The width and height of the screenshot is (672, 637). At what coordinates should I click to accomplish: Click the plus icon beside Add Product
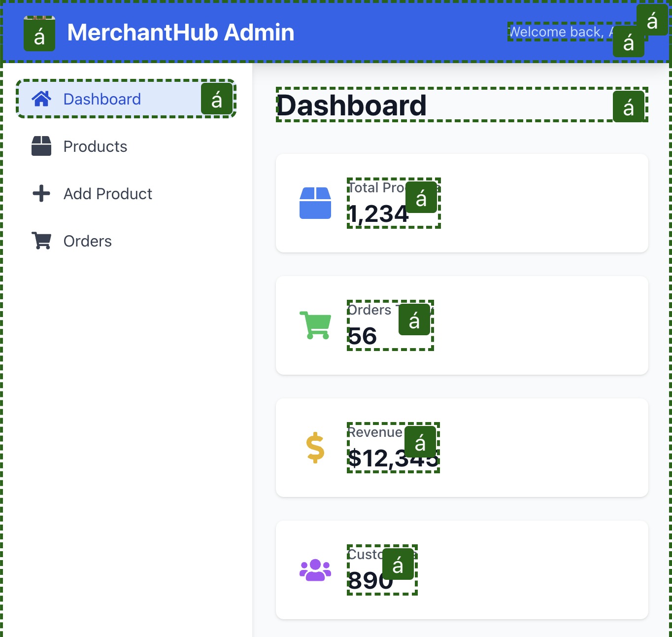point(42,193)
